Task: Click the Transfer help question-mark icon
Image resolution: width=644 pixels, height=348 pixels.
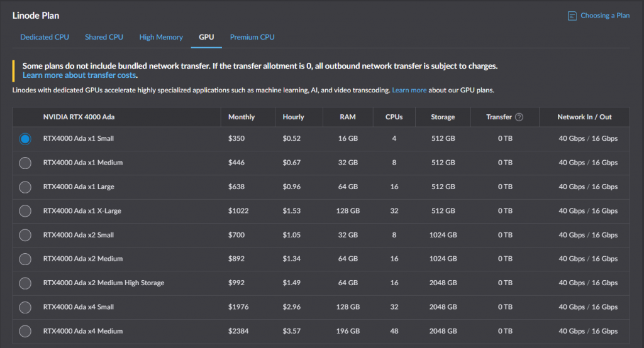Action: click(519, 117)
